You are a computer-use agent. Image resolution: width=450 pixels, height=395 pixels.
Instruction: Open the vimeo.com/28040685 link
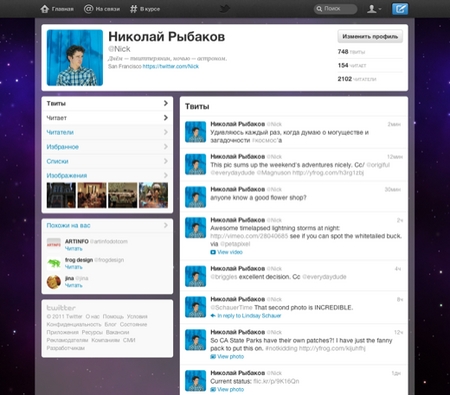249,236
